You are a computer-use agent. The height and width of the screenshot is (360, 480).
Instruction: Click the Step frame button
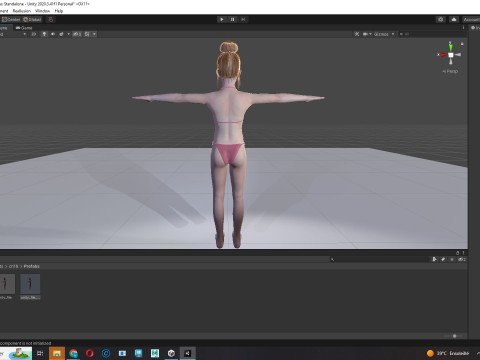coord(243,19)
